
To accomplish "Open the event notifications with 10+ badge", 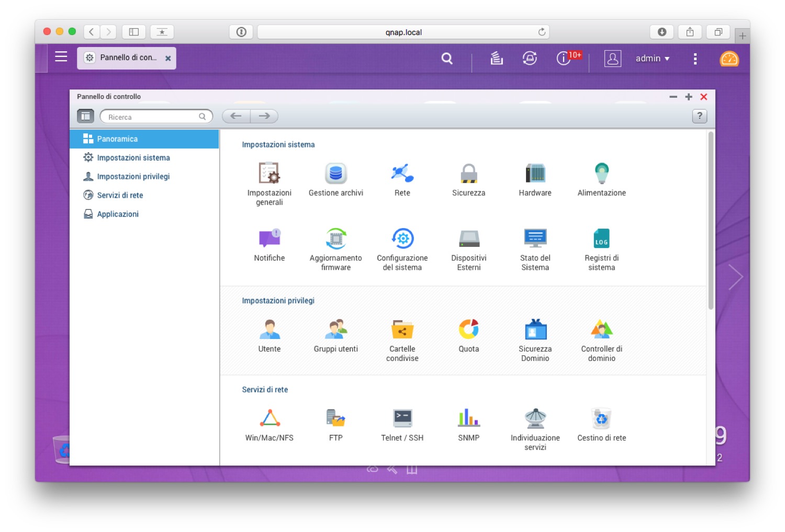I will (568, 58).
